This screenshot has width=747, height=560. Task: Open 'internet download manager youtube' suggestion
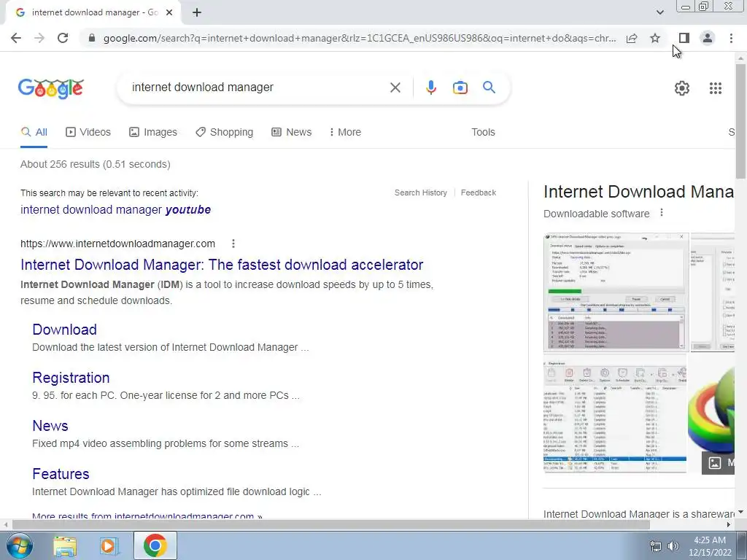pyautogui.click(x=116, y=209)
